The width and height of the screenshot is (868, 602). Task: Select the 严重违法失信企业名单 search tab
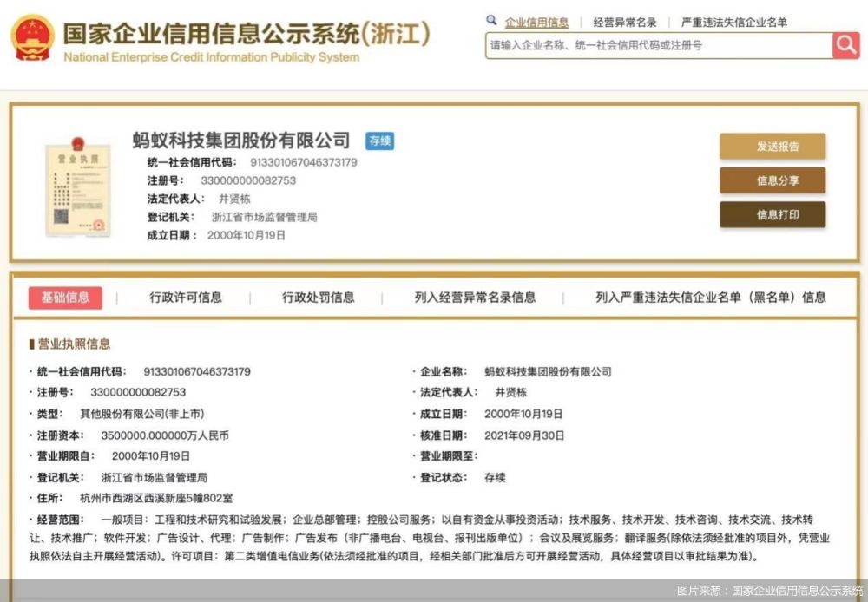(x=734, y=23)
